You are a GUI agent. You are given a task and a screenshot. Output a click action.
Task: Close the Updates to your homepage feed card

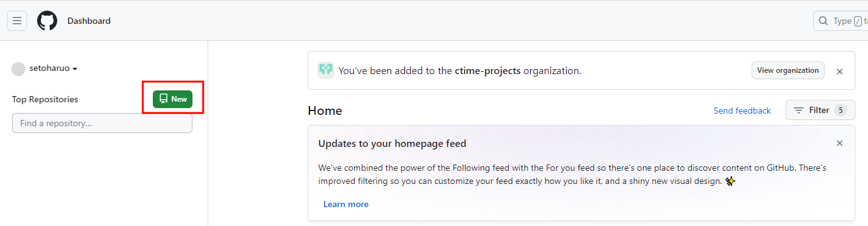pos(840,143)
